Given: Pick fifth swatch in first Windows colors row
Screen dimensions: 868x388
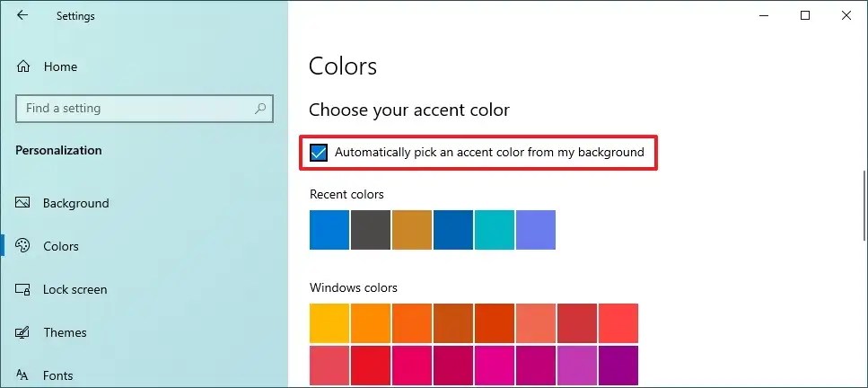Looking at the screenshot, I should pos(495,323).
